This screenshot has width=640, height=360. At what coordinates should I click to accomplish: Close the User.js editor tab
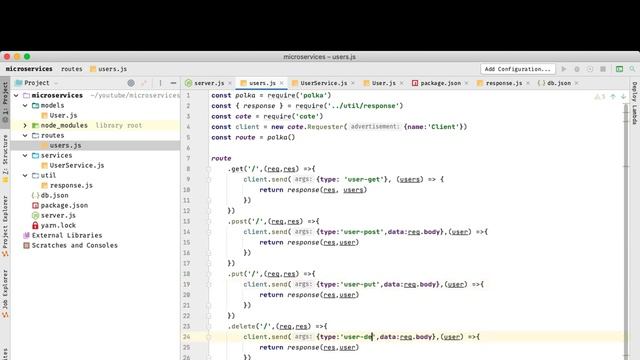(401, 83)
